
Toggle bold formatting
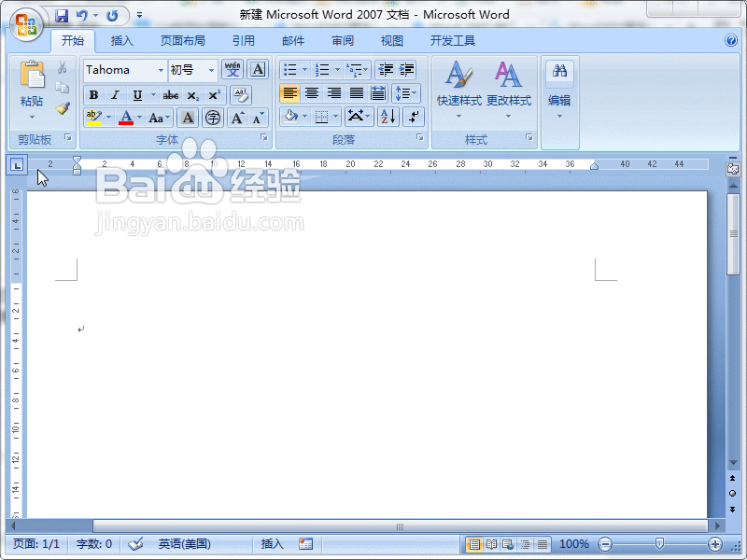pos(93,95)
